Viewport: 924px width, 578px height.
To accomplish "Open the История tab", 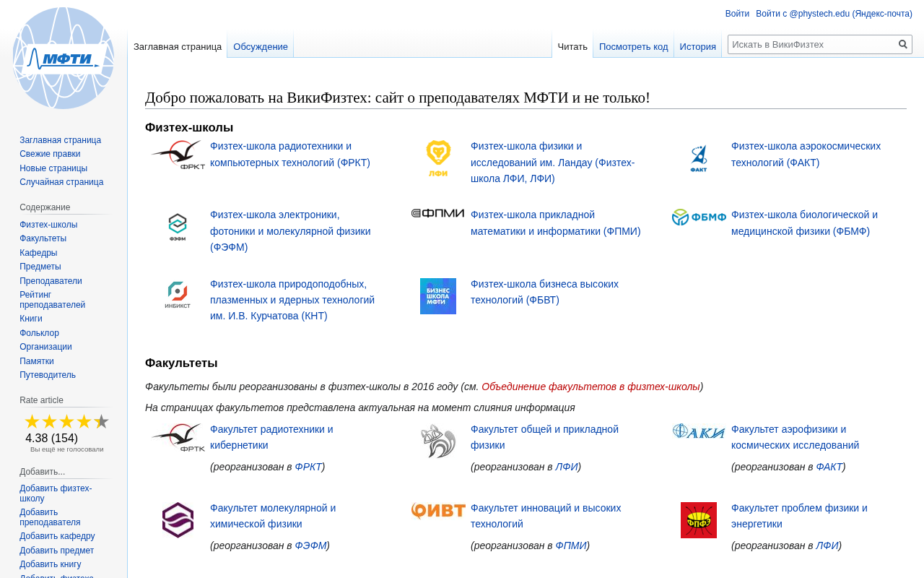I will [x=697, y=46].
